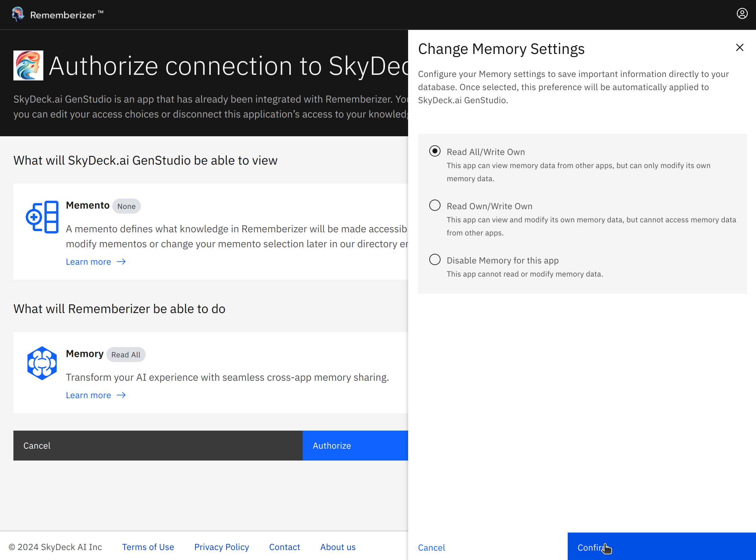Cancel the memory settings dialog
This screenshot has height=560, width=756.
click(x=431, y=548)
